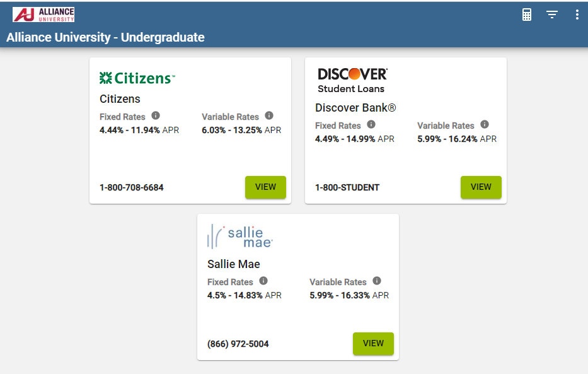Click the Fixed Rates label on Discover card
This screenshot has width=588, height=374.
pyautogui.click(x=338, y=126)
